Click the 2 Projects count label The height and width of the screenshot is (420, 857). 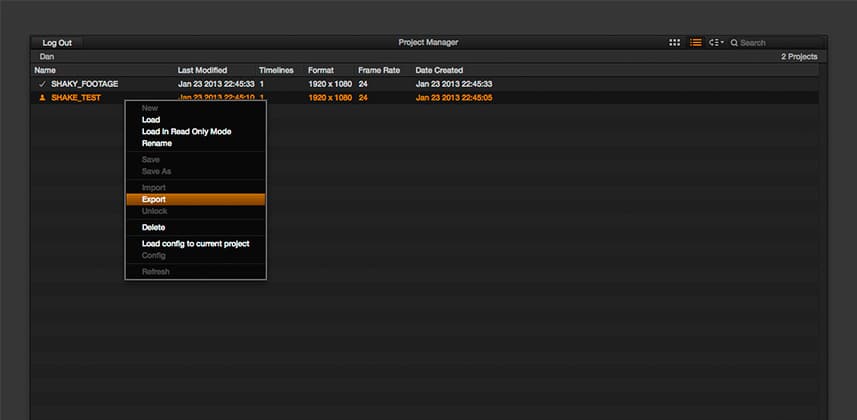799,57
